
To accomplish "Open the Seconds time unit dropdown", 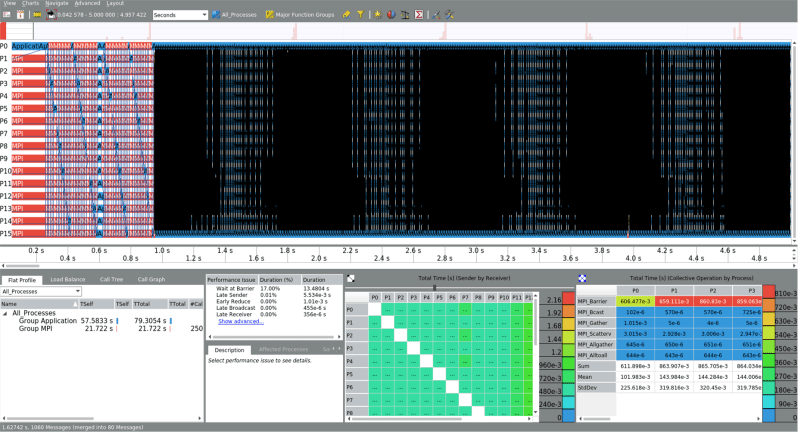I will tap(180, 15).
